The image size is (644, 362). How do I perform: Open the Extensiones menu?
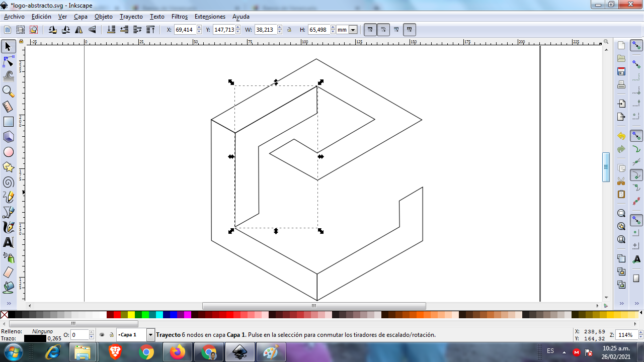tap(210, 17)
